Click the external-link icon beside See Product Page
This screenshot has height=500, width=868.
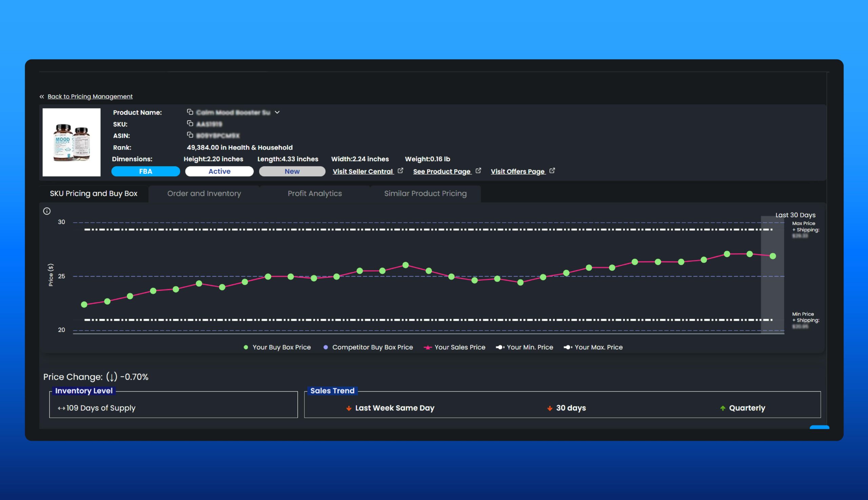[x=478, y=170]
